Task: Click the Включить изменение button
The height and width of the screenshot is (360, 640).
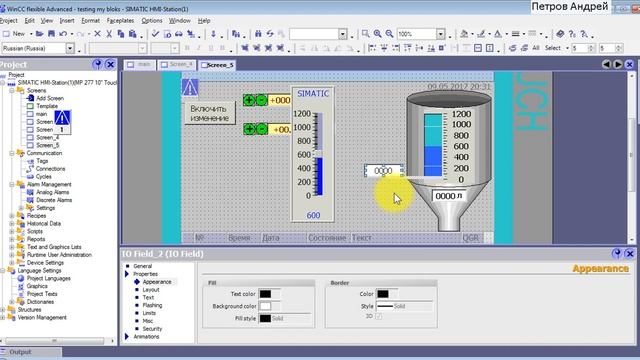Action: coord(210,113)
